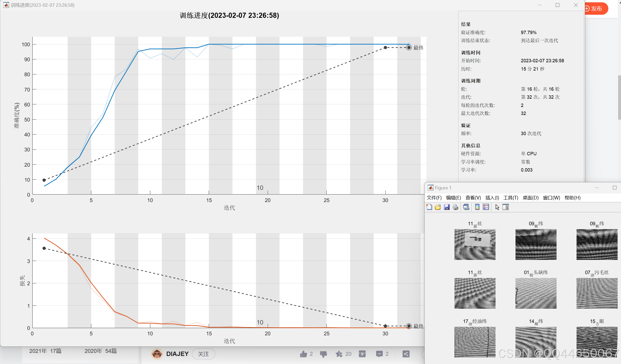
Task: Open the 文件(F) menu
Action: [434, 198]
